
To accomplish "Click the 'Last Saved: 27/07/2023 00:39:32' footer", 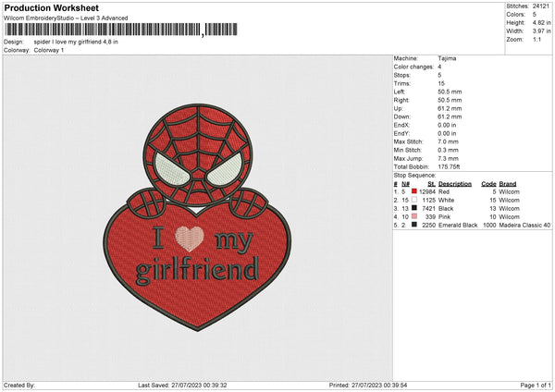I will pos(182,385).
